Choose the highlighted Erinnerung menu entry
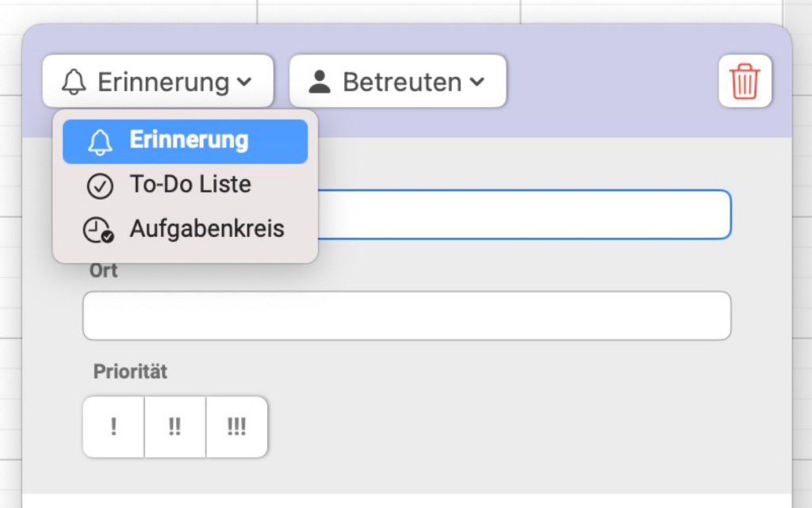The height and width of the screenshot is (508, 812). click(x=185, y=141)
